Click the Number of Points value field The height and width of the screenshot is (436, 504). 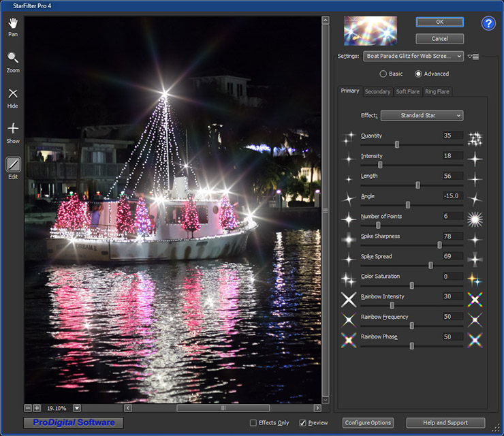click(452, 216)
